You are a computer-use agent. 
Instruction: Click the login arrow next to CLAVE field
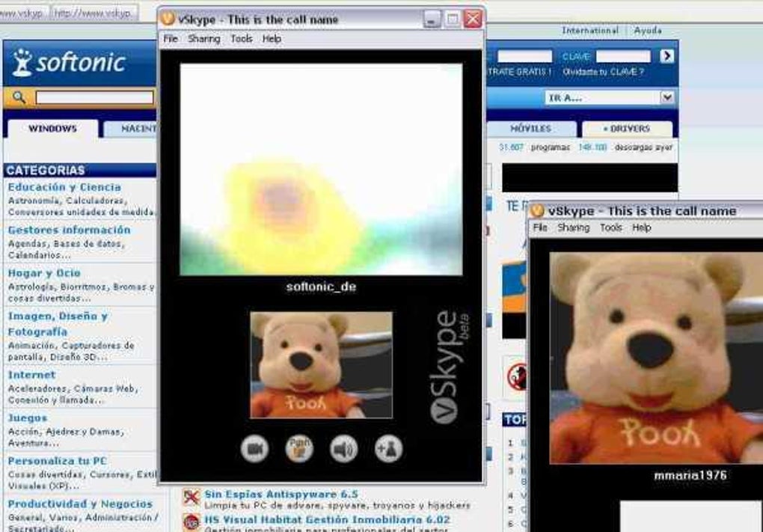pyautogui.click(x=667, y=56)
